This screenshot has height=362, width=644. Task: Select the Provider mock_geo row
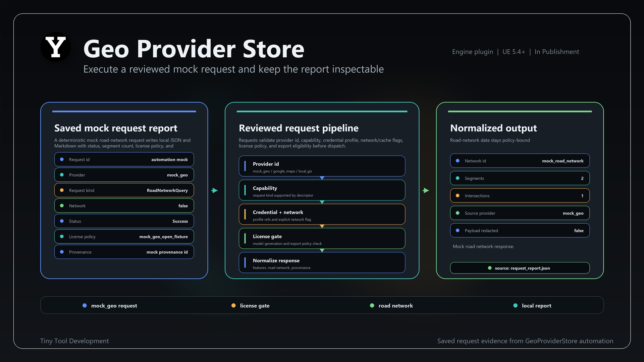(124, 175)
